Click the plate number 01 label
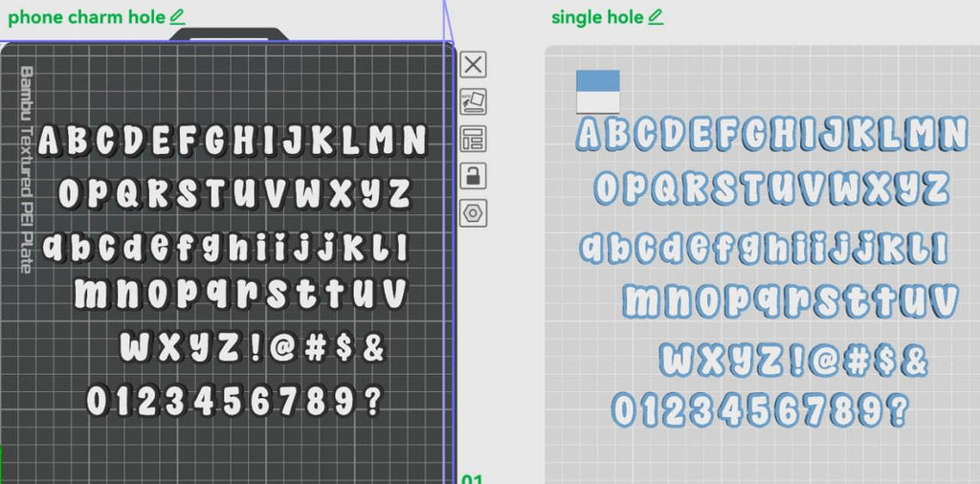 click(472, 479)
